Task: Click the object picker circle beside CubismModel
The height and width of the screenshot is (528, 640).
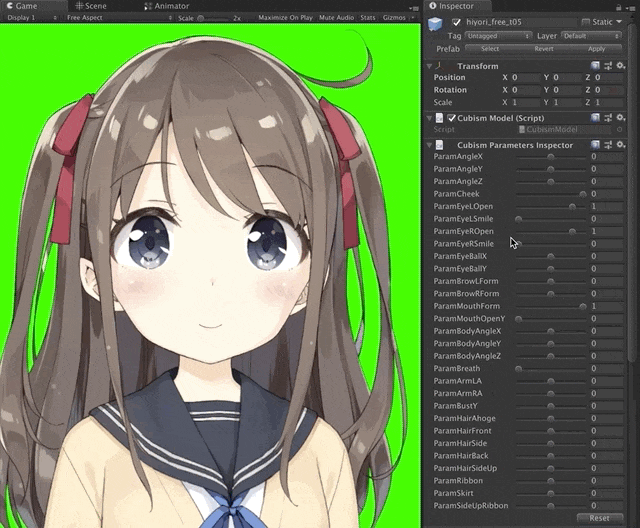Action: (620, 130)
